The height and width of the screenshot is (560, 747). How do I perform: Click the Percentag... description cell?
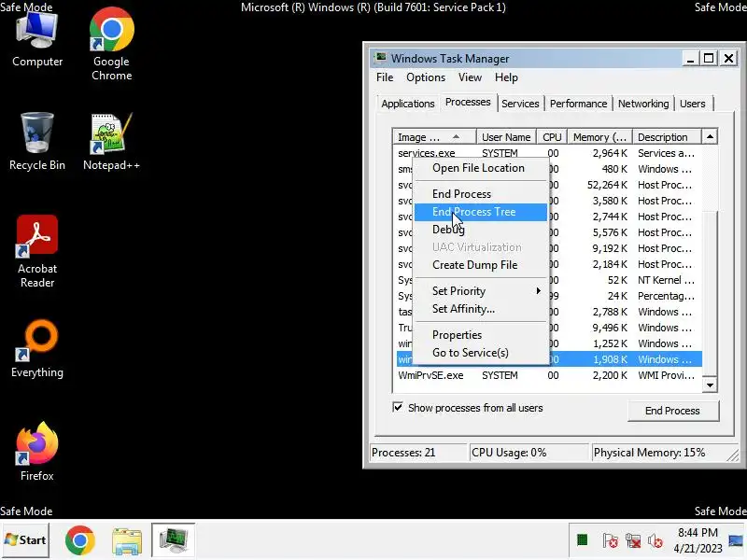tap(666, 296)
